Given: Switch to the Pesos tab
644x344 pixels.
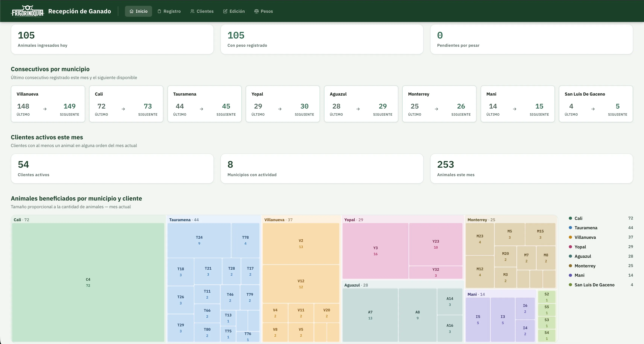Looking at the screenshot, I should coord(264,11).
